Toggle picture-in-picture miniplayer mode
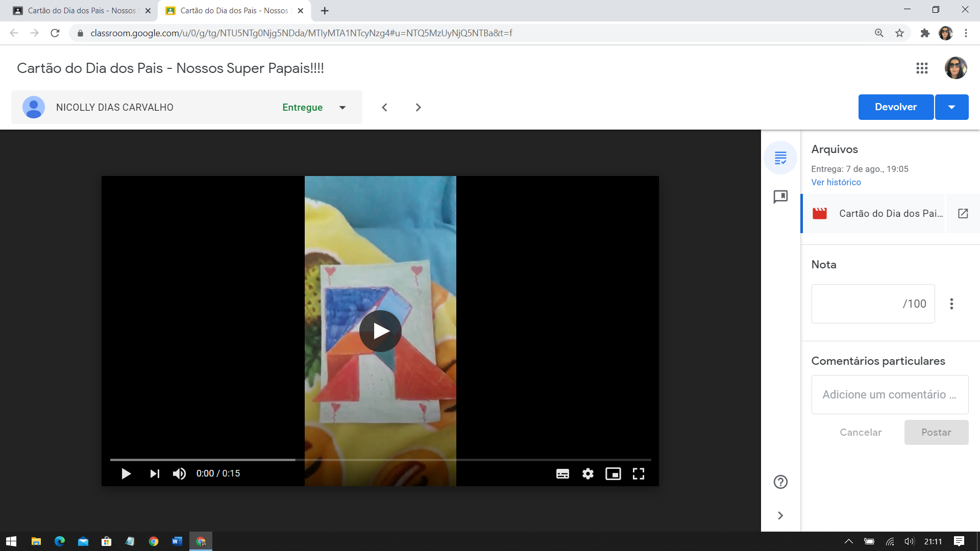Image resolution: width=980 pixels, height=551 pixels. click(x=613, y=474)
